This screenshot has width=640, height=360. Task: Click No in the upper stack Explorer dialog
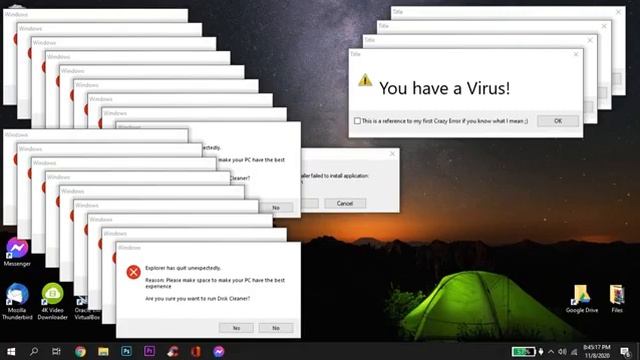click(x=276, y=207)
